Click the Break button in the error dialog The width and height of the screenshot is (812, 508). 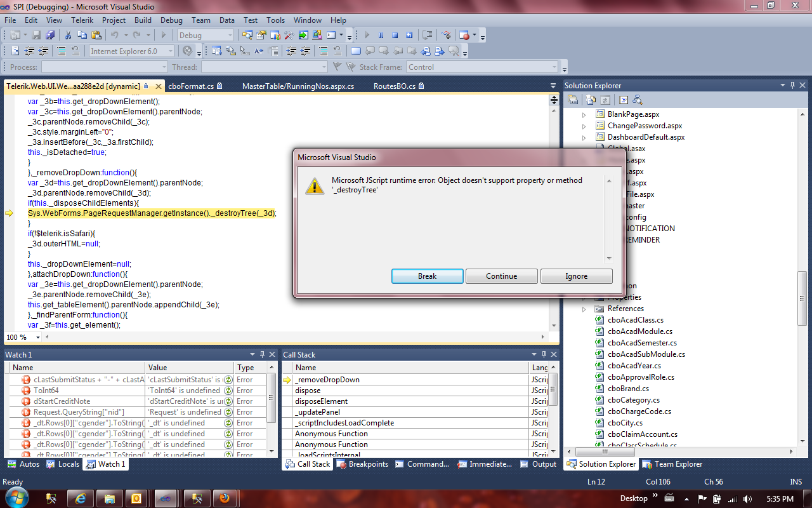[427, 276]
